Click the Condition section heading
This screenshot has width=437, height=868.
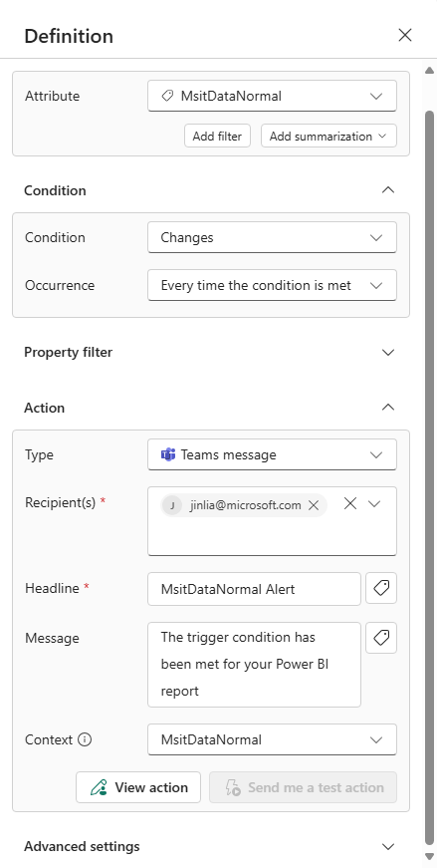click(x=56, y=190)
